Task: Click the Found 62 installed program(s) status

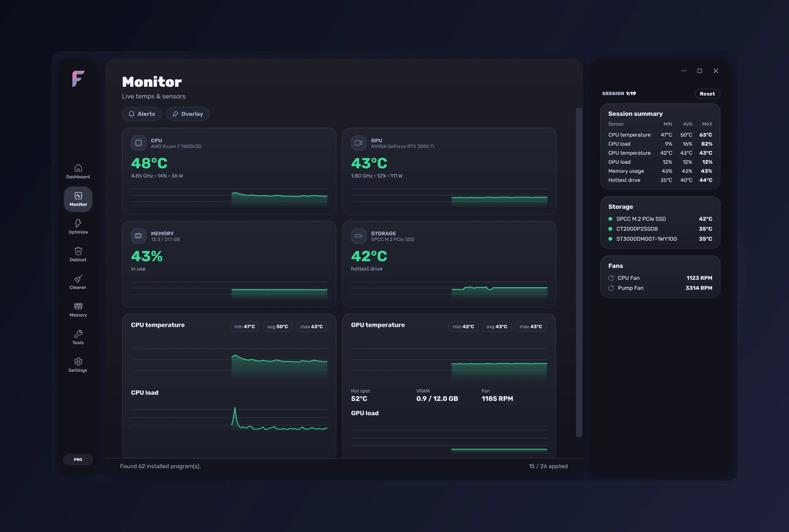Action: point(160,466)
